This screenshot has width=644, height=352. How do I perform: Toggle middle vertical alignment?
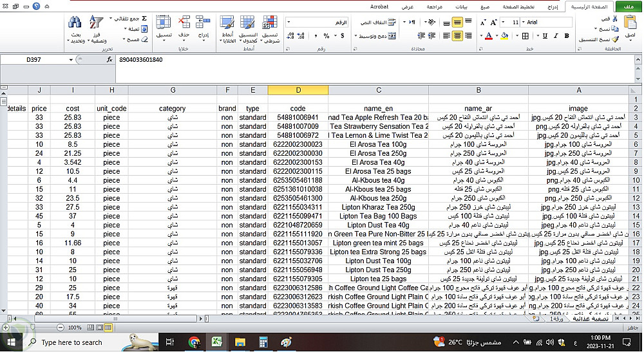[457, 22]
